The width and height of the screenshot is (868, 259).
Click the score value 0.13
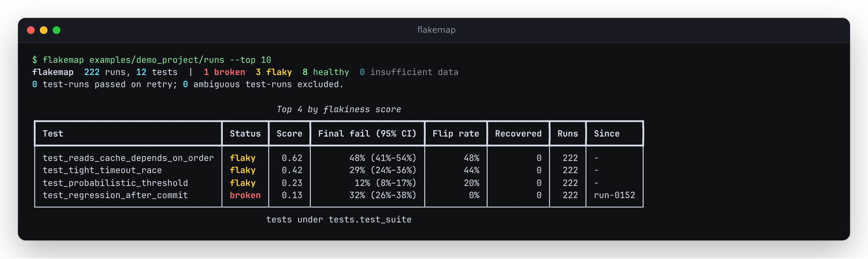pos(292,196)
